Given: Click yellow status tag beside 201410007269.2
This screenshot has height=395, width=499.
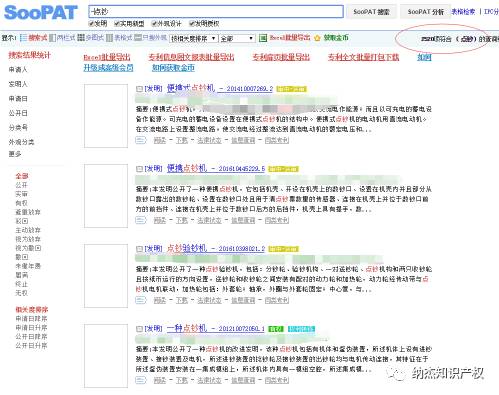Looking at the screenshot, I should [x=291, y=89].
